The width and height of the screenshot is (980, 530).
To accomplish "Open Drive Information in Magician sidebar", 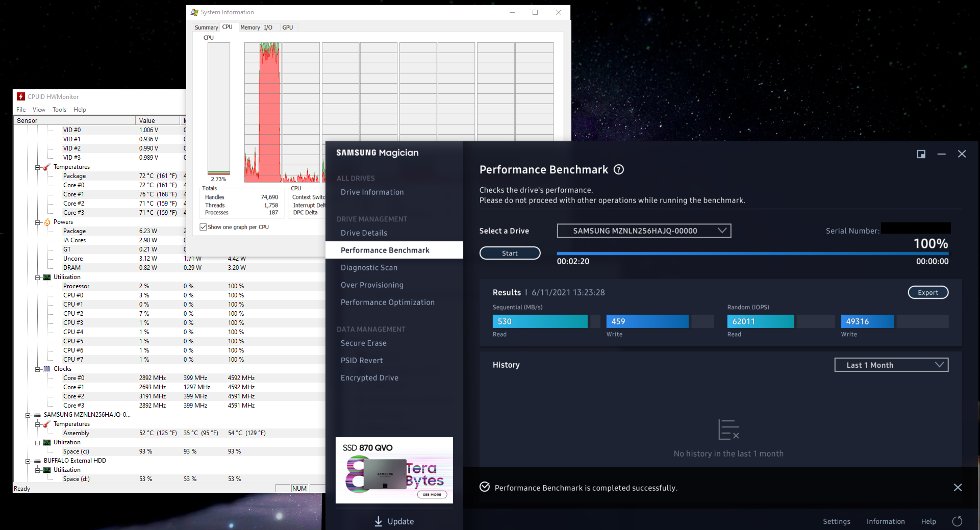I will 372,192.
